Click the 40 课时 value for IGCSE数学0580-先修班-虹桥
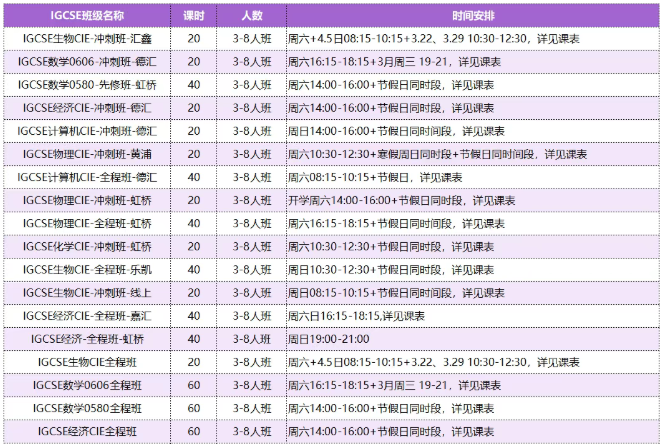The image size is (664, 448). click(x=194, y=85)
